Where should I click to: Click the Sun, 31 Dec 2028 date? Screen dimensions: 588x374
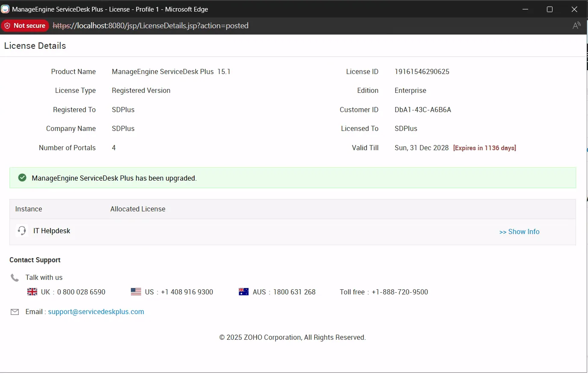pyautogui.click(x=422, y=148)
